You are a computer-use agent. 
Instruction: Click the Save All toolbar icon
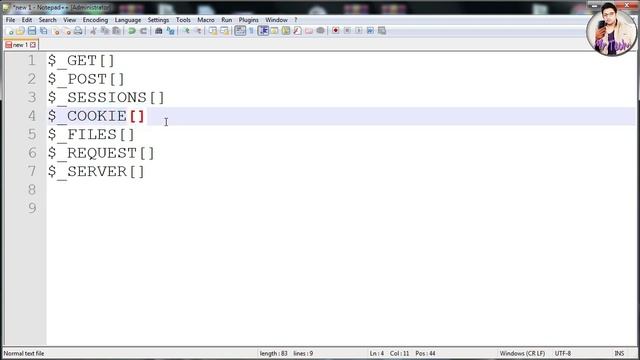tap(43, 31)
